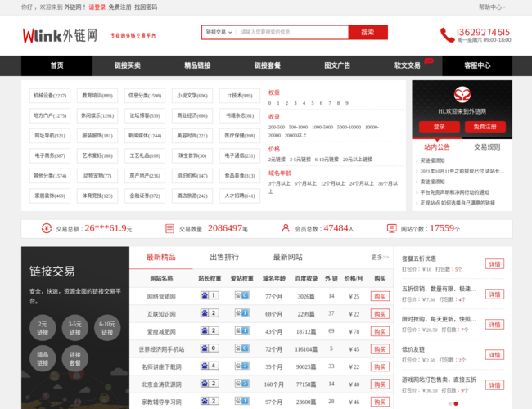The width and height of the screenshot is (532, 409).
Task: Click inside the search keyword input field
Action: point(291,32)
